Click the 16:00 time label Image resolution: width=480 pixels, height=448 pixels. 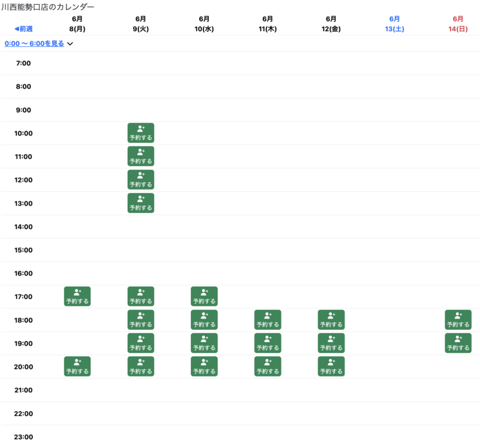23,273
